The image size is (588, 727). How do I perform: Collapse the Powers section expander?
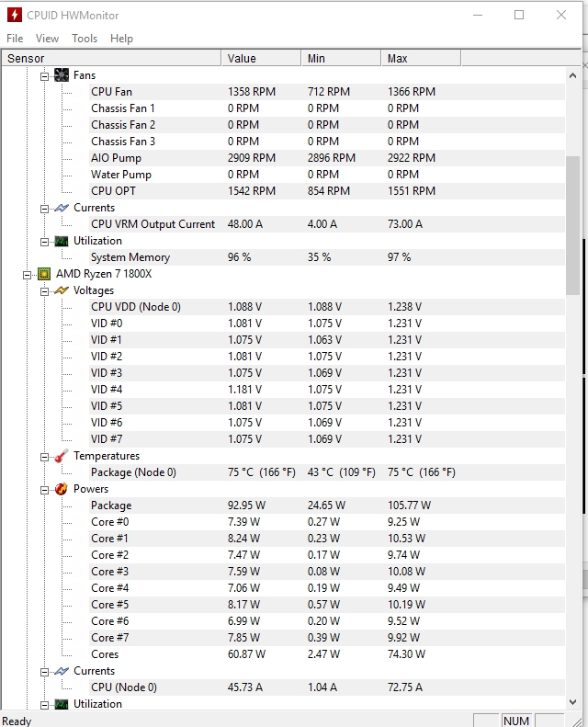click(44, 489)
